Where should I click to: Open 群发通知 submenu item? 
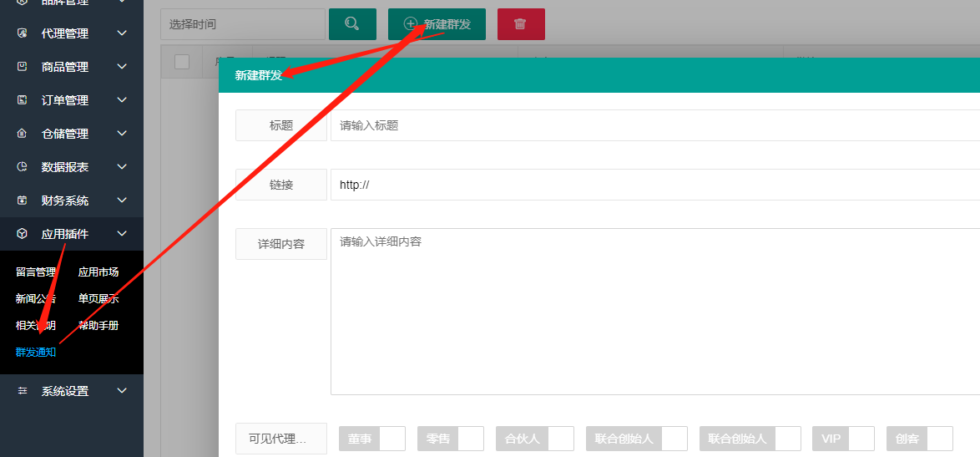click(36, 353)
